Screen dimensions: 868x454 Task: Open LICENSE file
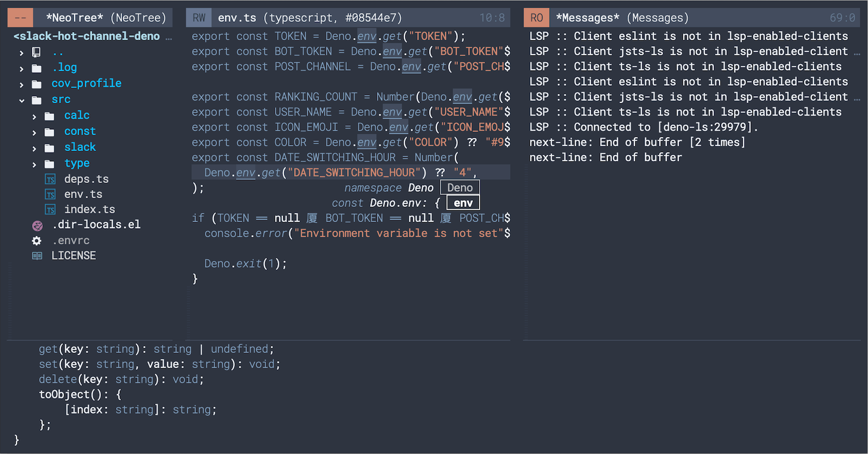tap(73, 255)
